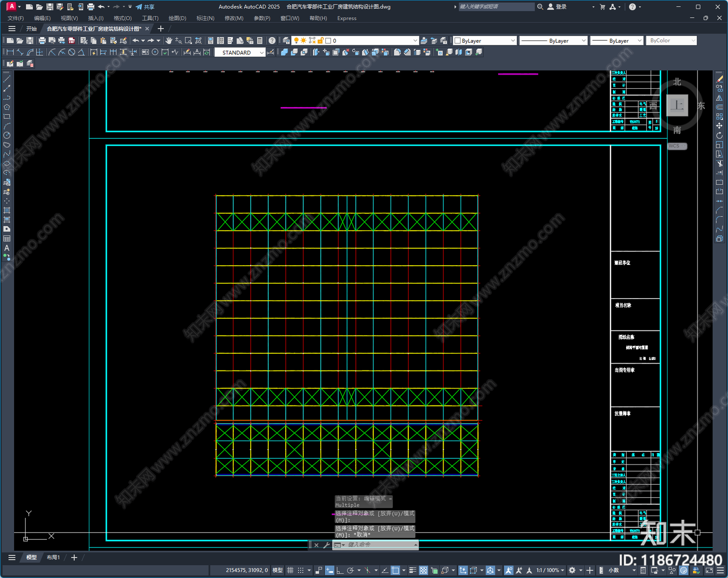728x578 pixels.
Task: Open the lineweight ByLayer dropdown
Action: coord(617,41)
